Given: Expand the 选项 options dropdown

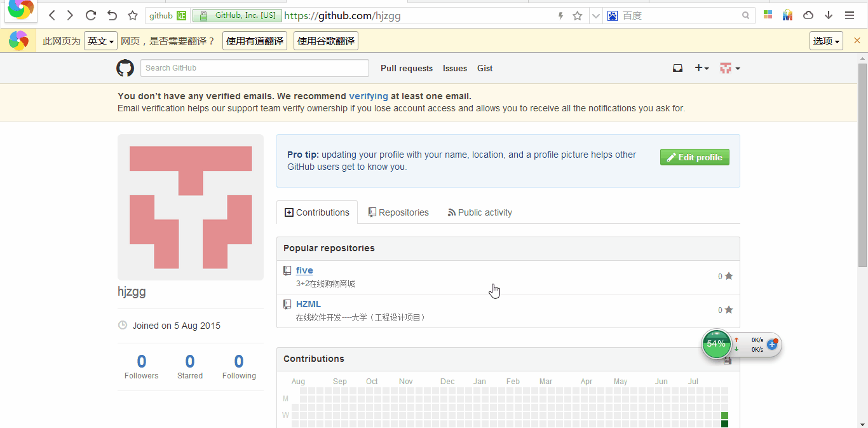Looking at the screenshot, I should 826,41.
